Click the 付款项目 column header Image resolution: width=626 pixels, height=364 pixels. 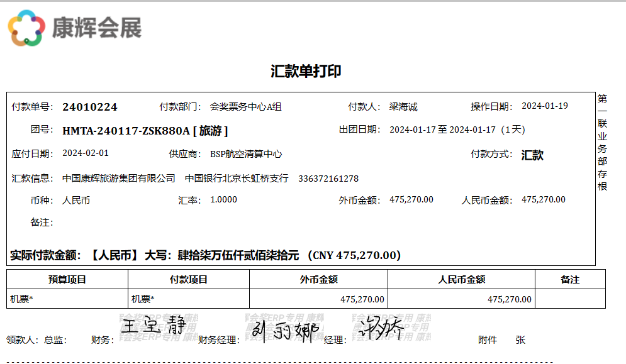[x=189, y=280]
